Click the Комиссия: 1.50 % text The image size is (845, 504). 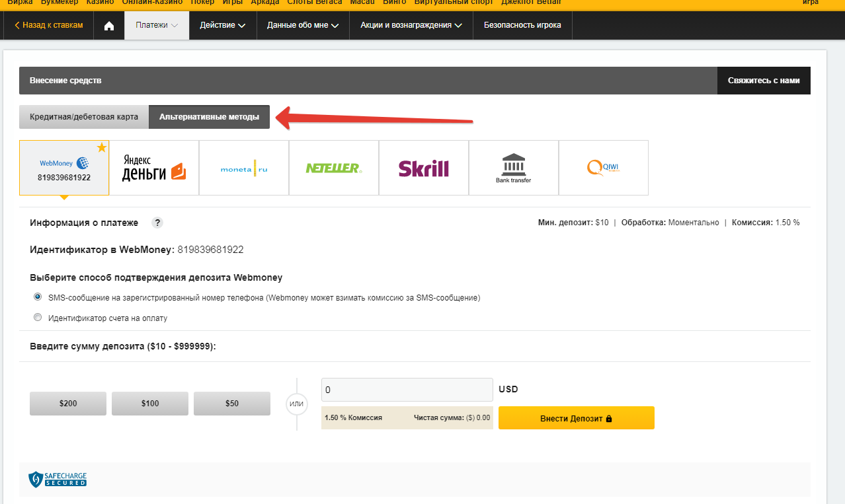[x=766, y=223]
